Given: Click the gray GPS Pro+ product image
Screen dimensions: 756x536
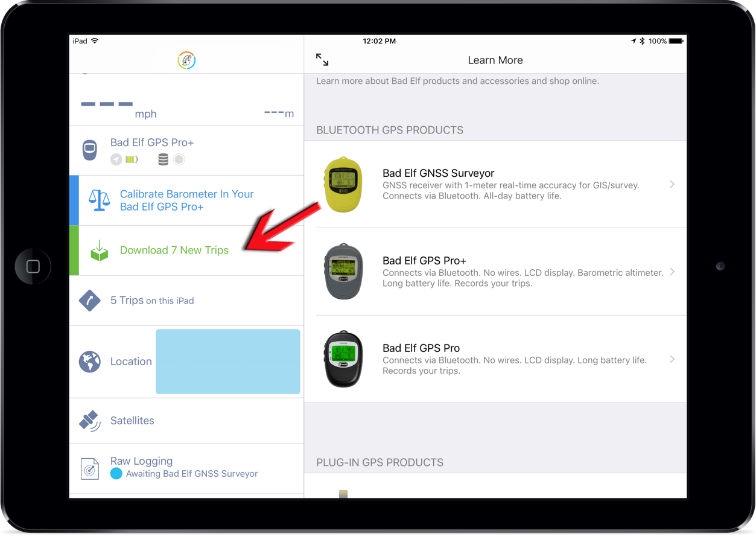Looking at the screenshot, I should 343,272.
